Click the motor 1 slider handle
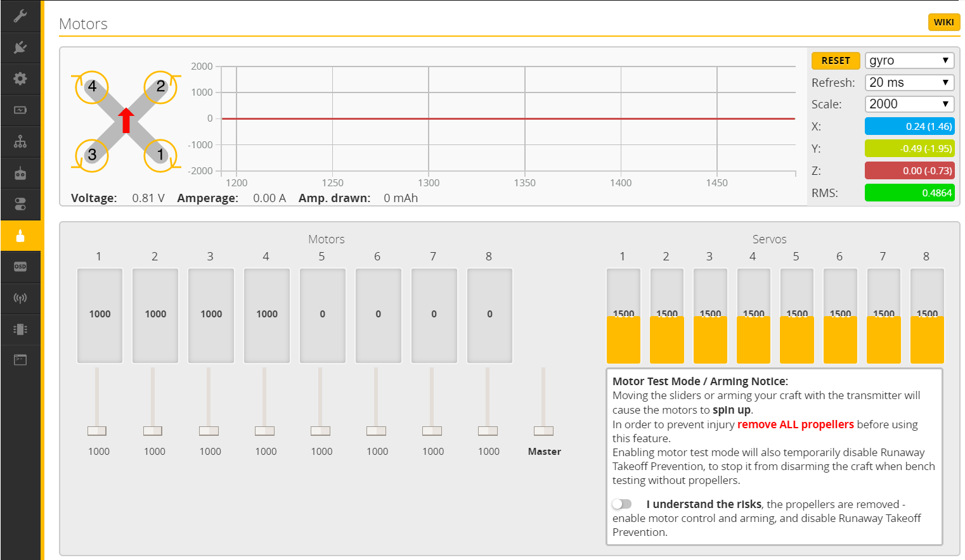 [97, 431]
